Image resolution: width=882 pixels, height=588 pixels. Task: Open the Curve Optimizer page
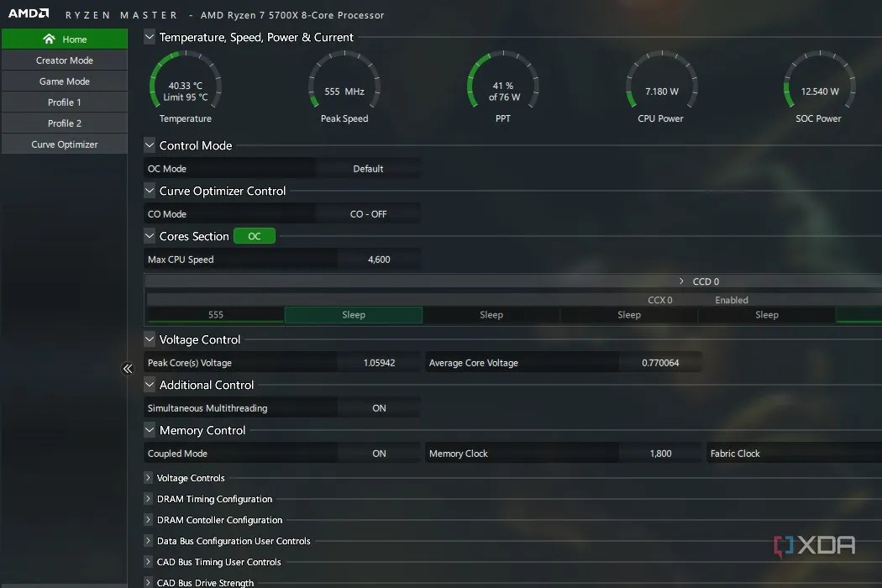point(65,144)
